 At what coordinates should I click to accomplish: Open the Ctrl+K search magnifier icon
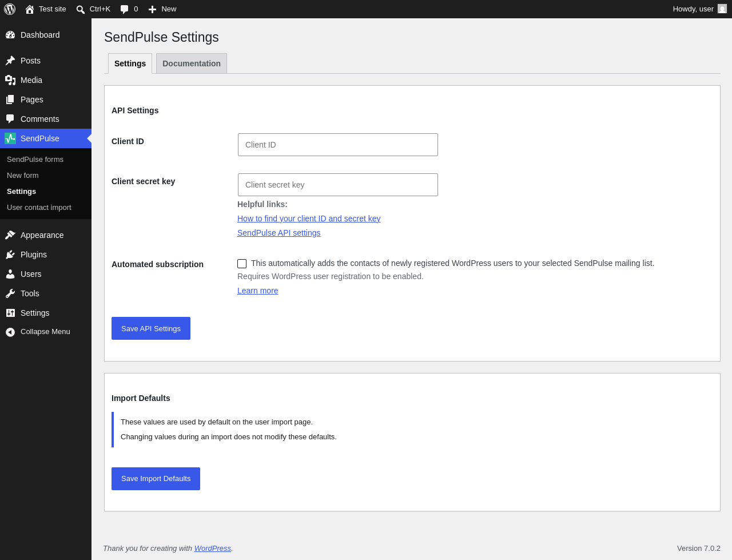point(81,10)
